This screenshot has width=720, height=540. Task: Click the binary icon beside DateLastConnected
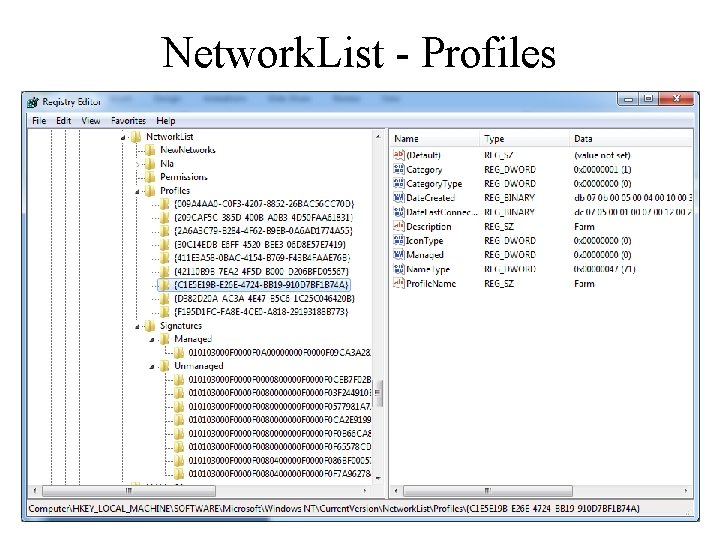[x=399, y=212]
